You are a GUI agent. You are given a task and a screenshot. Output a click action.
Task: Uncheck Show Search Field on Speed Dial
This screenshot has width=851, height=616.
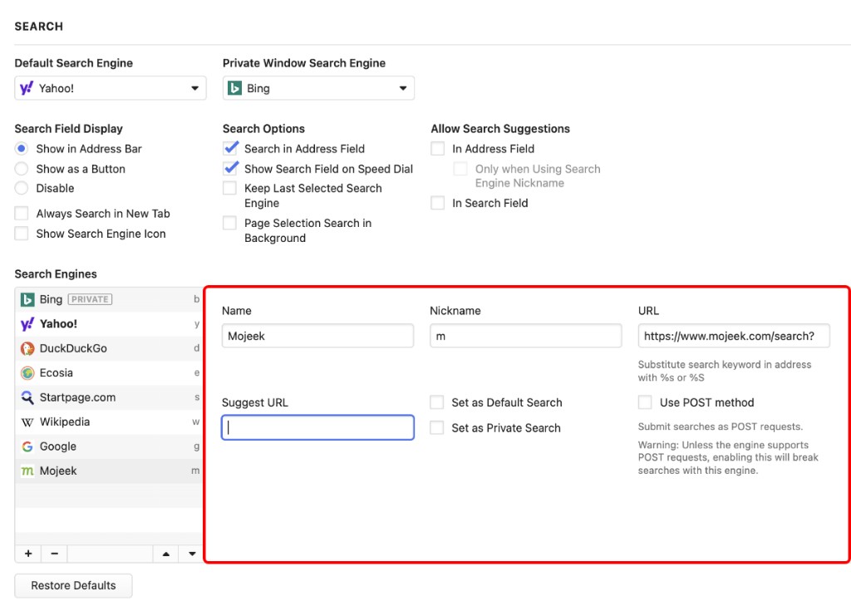230,168
